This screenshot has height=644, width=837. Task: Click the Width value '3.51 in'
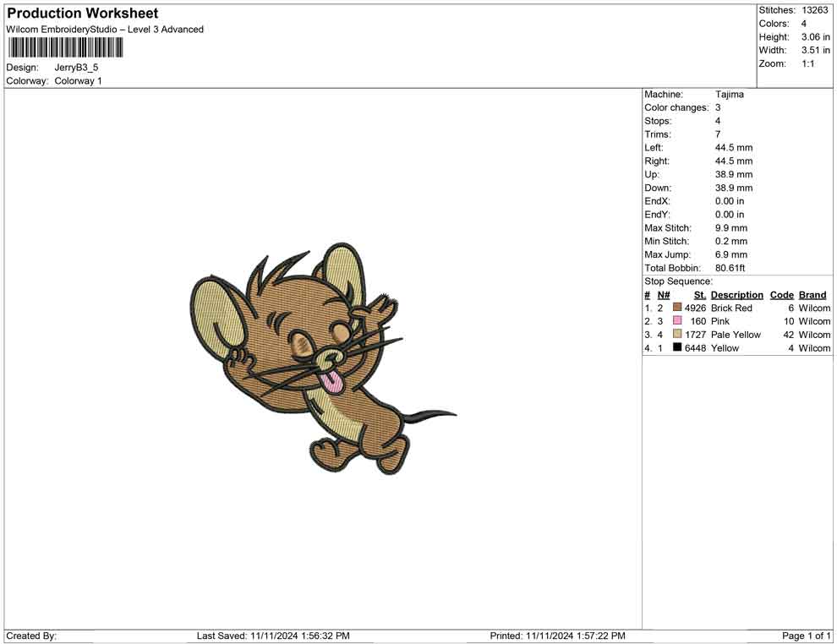(816, 50)
